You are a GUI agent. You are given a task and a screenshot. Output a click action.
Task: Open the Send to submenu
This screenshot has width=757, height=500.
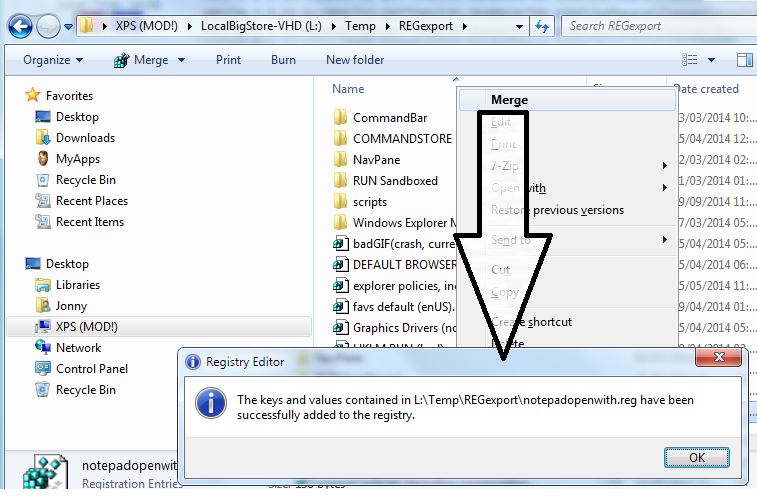pyautogui.click(x=567, y=240)
